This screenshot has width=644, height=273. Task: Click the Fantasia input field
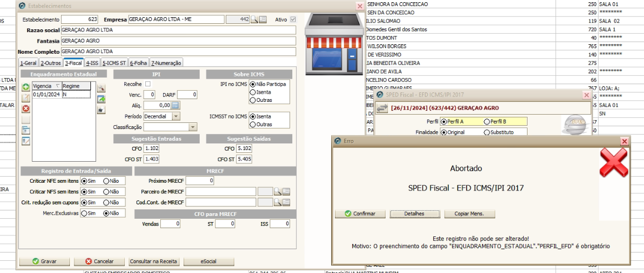178,41
